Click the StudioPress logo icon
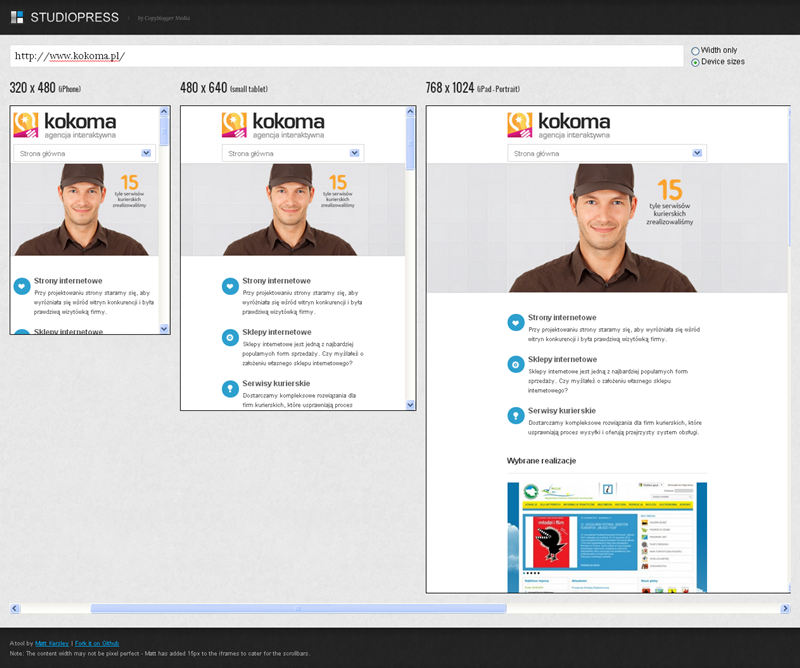Screen dimensions: 800x668 pyautogui.click(x=16, y=17)
